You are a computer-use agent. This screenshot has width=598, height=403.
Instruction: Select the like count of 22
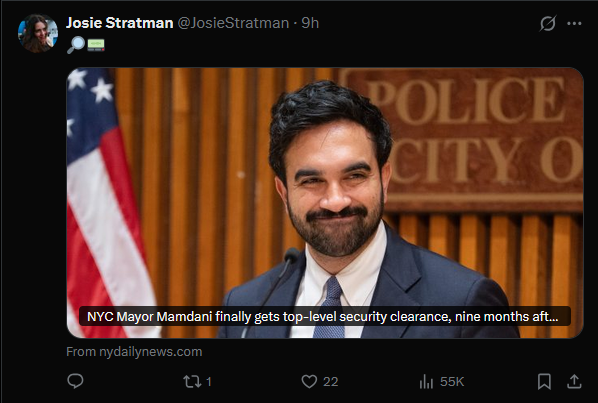click(331, 381)
